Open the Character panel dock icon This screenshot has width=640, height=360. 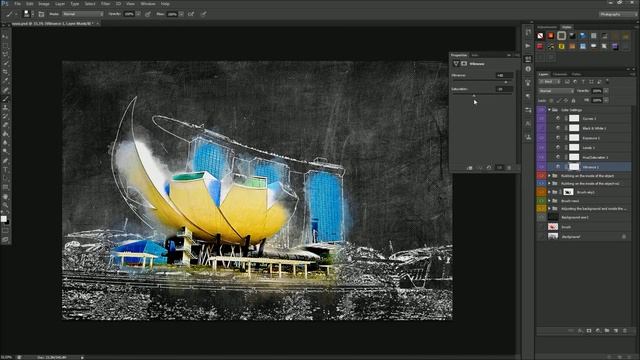point(528,123)
